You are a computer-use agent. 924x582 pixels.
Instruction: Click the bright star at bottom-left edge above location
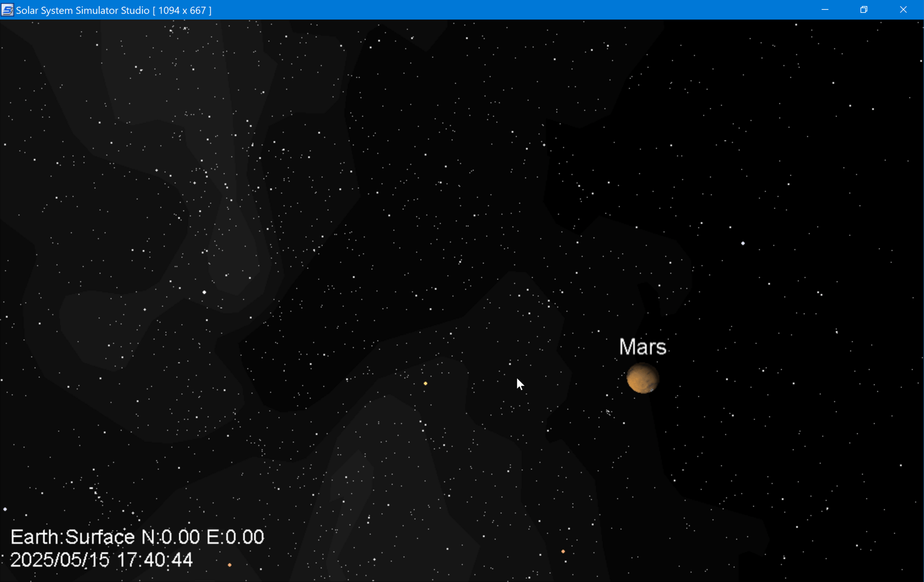[5, 509]
